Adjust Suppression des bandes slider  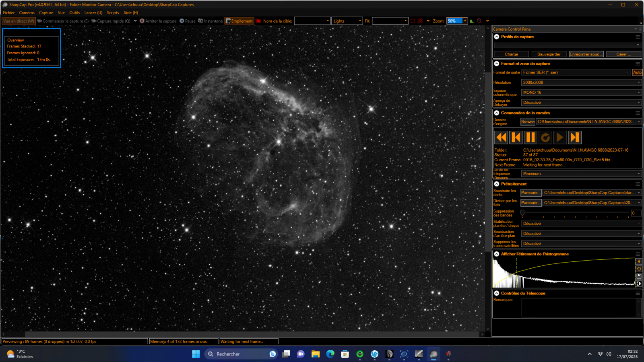pyautogui.click(x=576, y=213)
